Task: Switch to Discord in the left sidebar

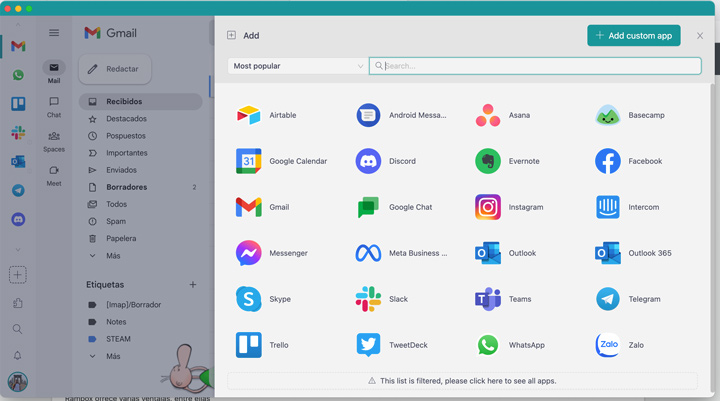Action: tap(18, 220)
